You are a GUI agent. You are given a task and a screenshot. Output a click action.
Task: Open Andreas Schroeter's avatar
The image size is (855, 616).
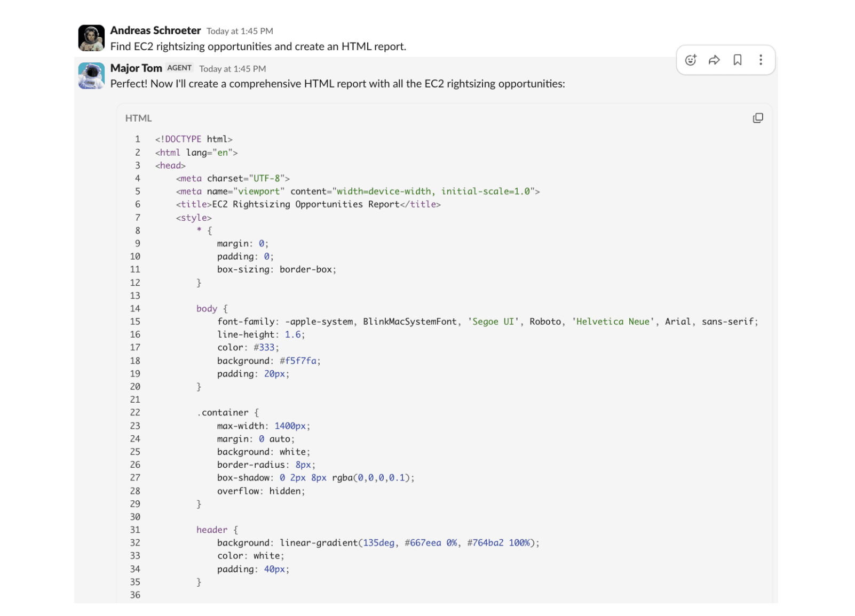click(x=91, y=38)
